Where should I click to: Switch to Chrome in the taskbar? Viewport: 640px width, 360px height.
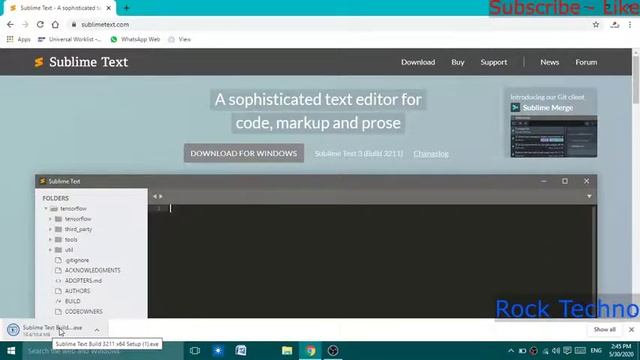pos(310,351)
